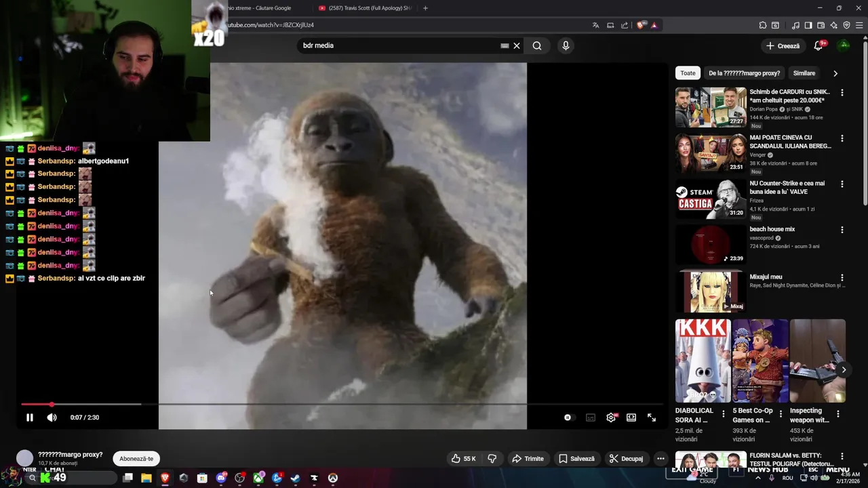Screen dimensions: 868x488
Task: Seek on the red video progress bar
Action: pyautogui.click(x=342, y=405)
